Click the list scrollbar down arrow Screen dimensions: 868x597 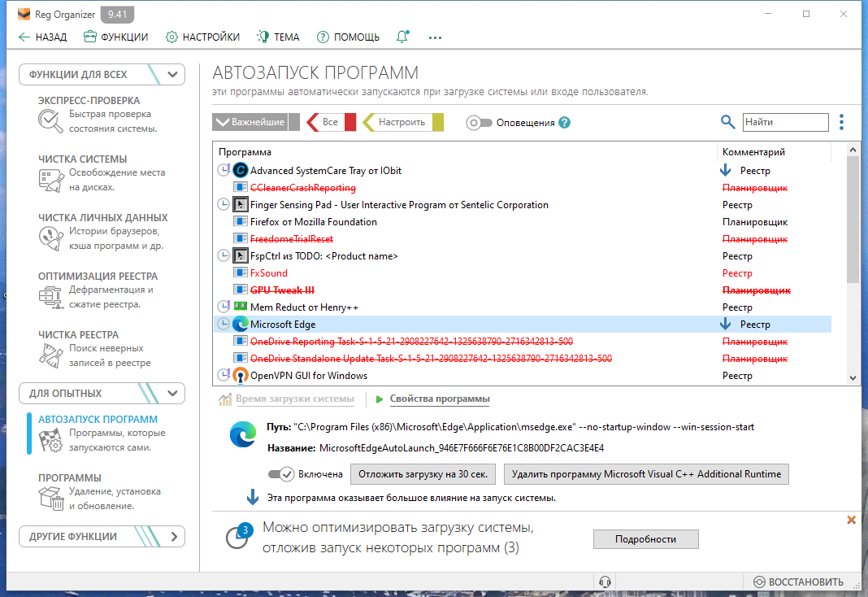853,377
